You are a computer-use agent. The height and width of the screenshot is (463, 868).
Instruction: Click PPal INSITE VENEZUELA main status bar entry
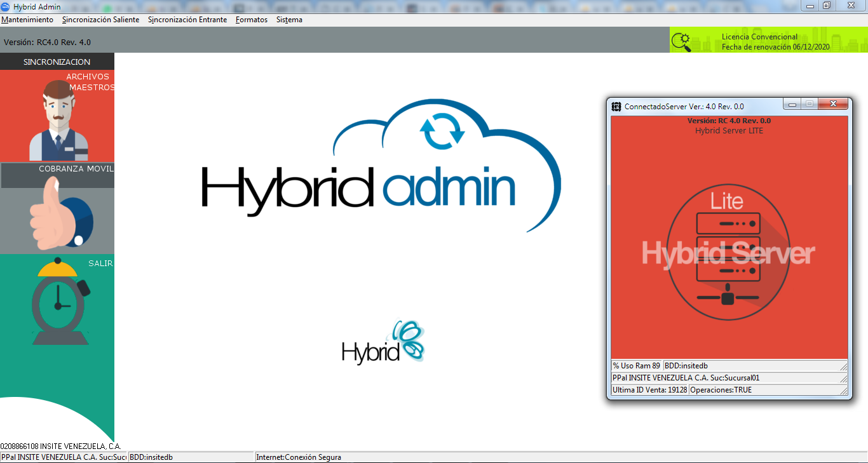tap(64, 457)
